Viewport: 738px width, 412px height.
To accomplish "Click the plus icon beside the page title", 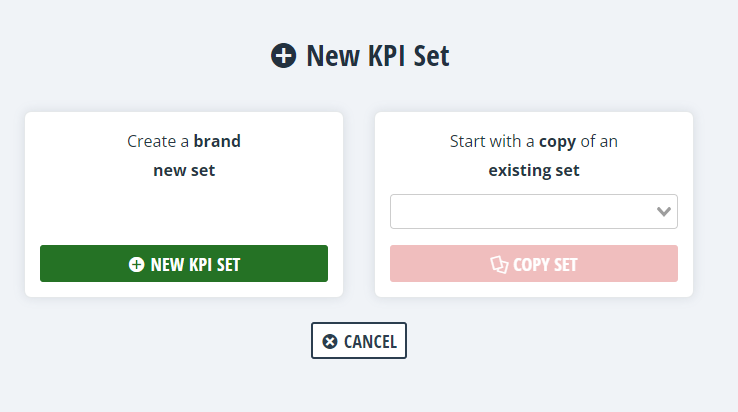I will click(284, 56).
